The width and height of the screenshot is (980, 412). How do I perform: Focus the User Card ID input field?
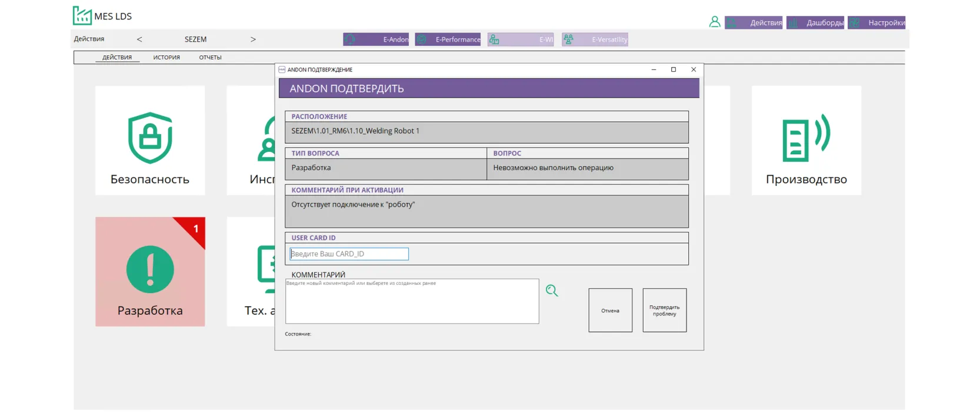point(349,254)
